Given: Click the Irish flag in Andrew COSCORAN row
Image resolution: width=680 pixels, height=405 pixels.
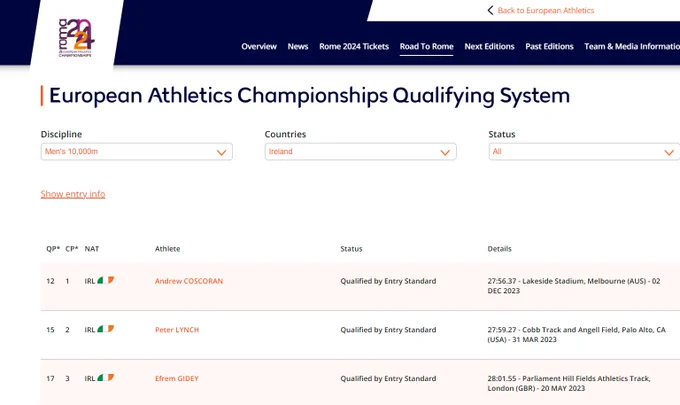Looking at the screenshot, I should [x=105, y=281].
